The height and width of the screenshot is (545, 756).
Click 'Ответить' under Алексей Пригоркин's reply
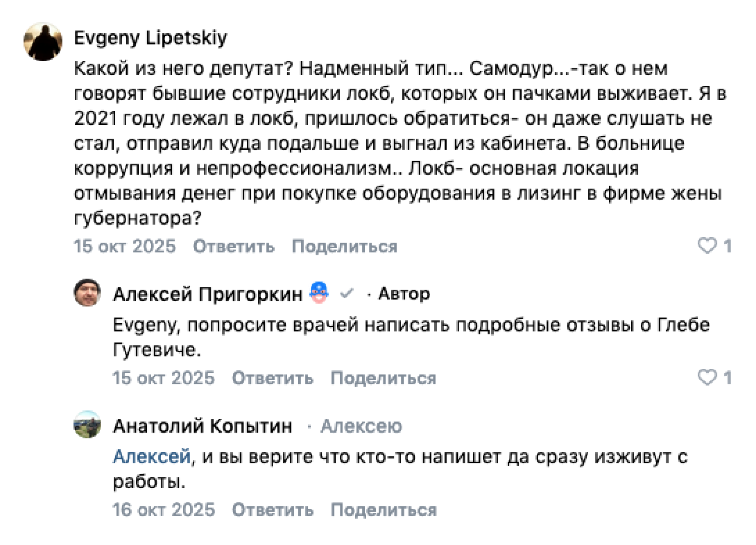tap(273, 378)
